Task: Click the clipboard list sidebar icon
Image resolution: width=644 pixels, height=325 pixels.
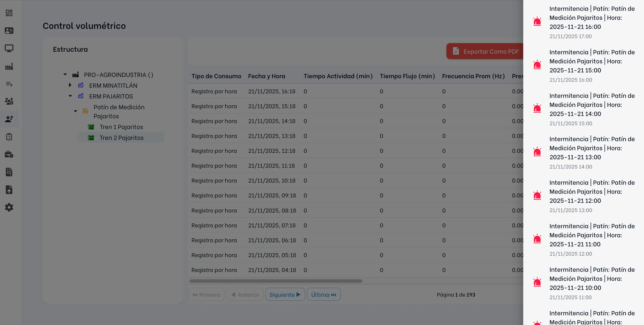Action: (x=9, y=137)
